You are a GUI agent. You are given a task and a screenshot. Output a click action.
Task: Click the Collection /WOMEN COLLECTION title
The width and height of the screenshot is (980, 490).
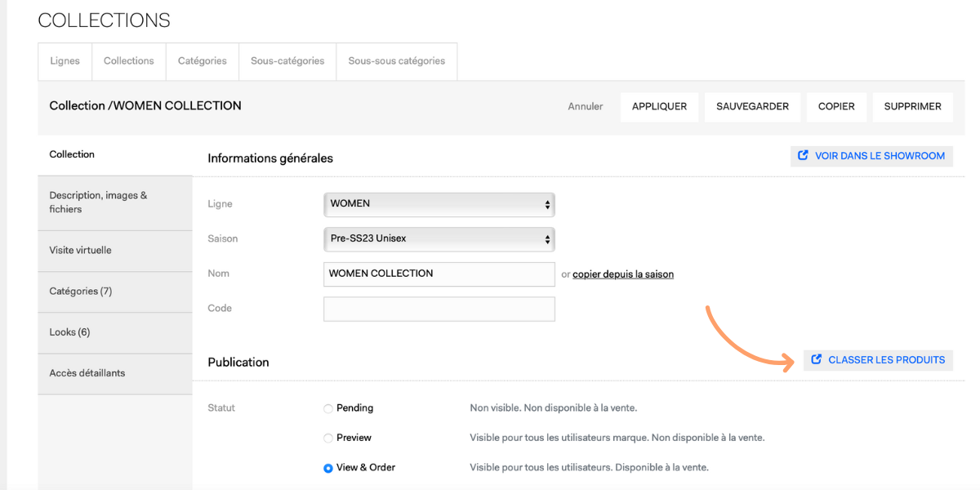click(145, 106)
